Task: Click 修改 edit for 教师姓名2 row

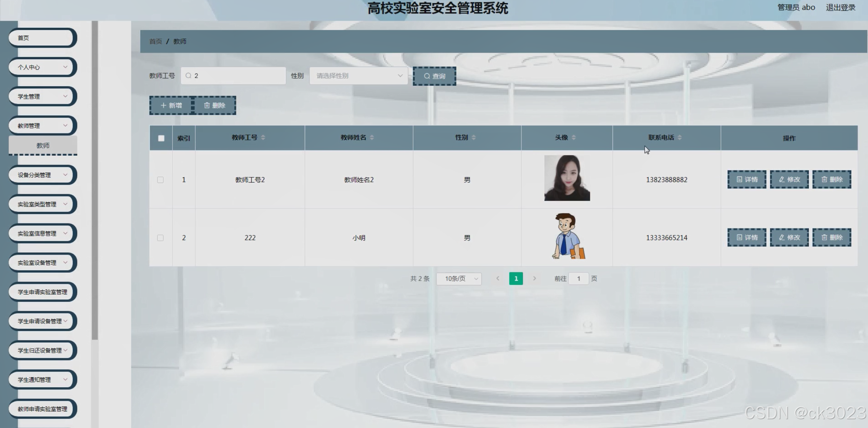Action: [x=789, y=179]
